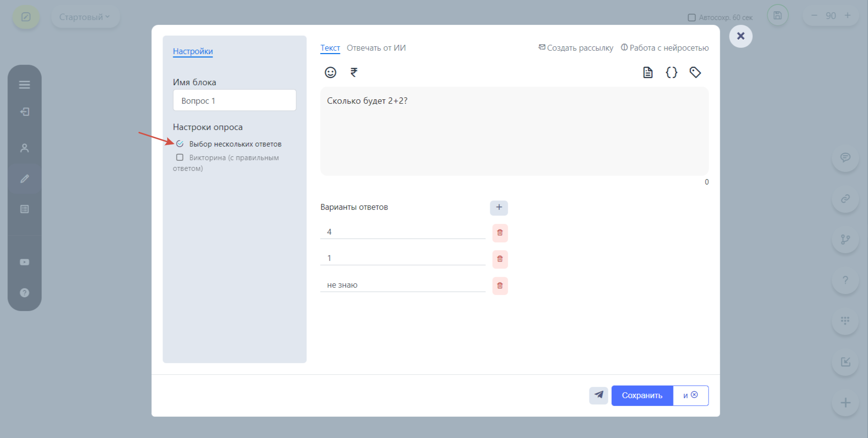Click the floppy disk save icon at top
This screenshot has height=438, width=868.
point(778,16)
